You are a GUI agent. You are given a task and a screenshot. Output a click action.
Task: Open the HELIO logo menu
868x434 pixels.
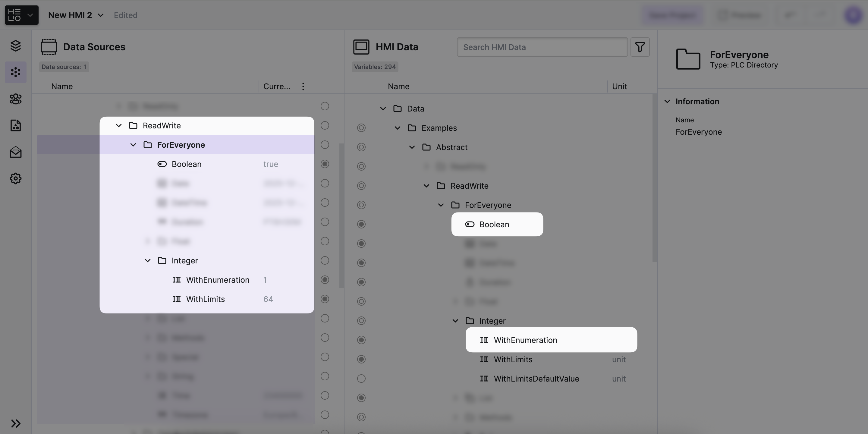tap(21, 15)
